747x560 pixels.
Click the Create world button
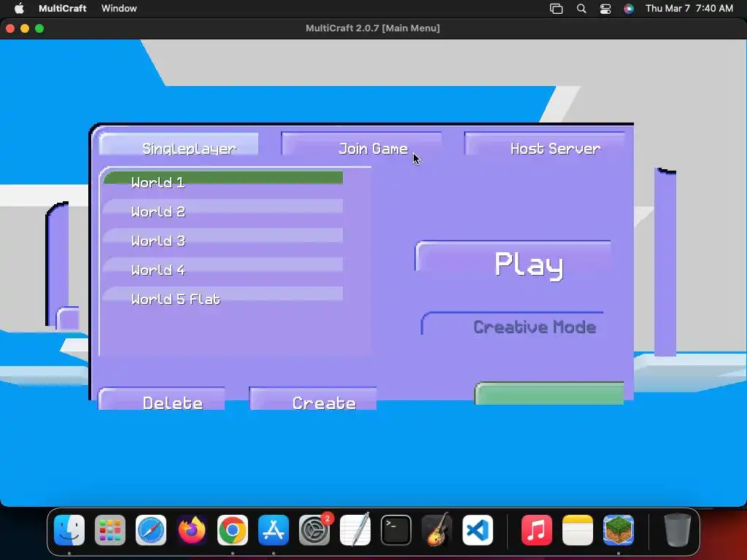313,399
